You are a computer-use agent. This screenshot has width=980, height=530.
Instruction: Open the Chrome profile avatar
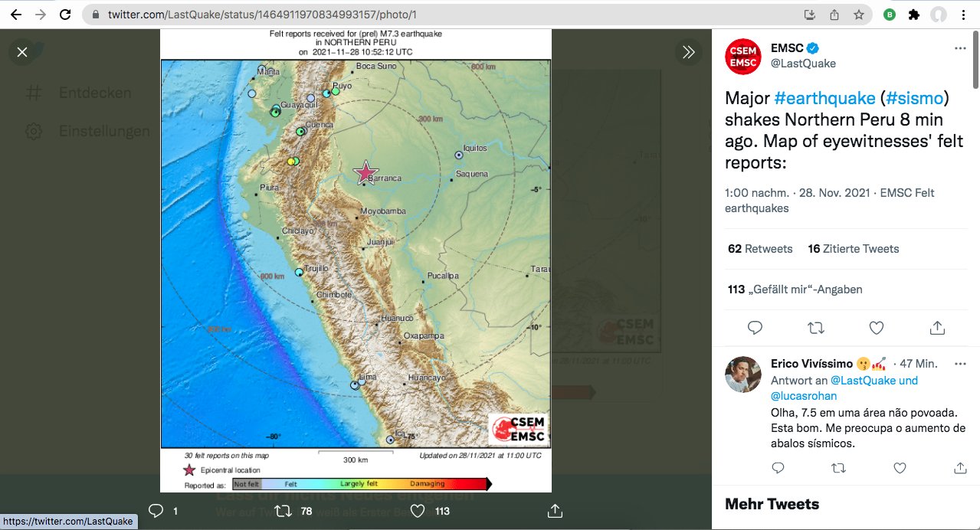(939, 15)
